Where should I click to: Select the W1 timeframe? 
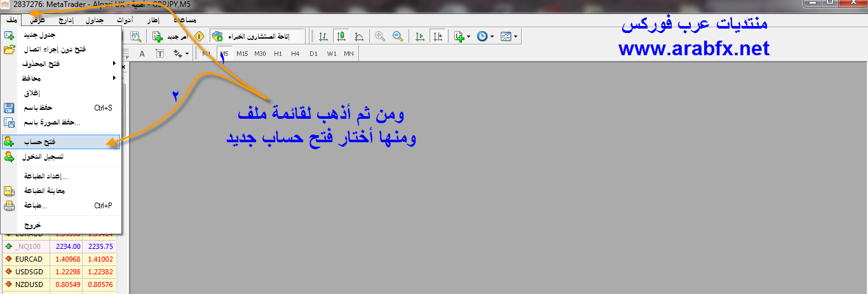coord(332,54)
